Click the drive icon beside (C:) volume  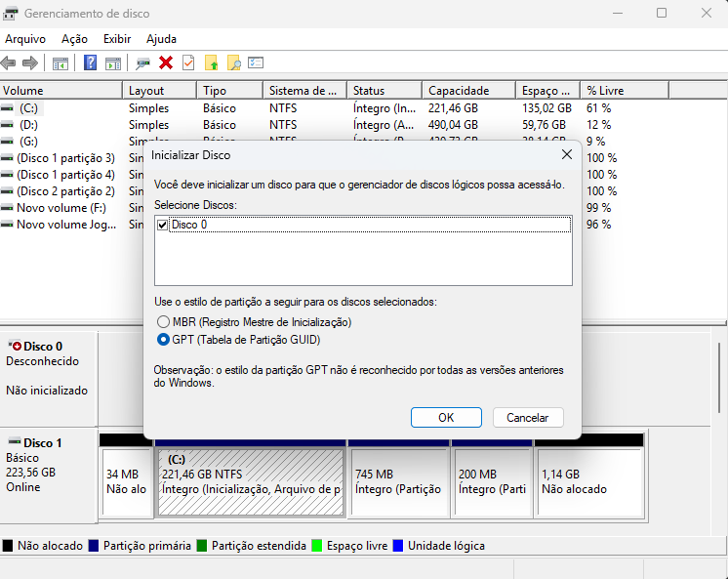[7, 108]
